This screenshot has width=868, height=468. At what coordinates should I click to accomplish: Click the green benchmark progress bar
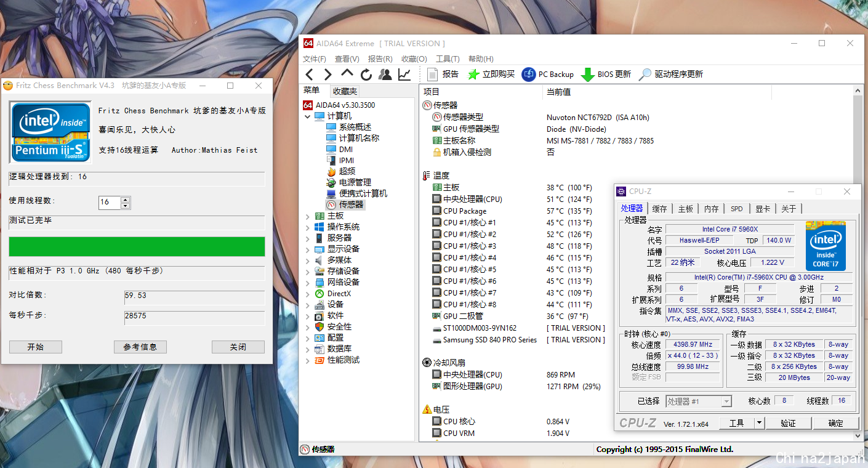pos(137,246)
